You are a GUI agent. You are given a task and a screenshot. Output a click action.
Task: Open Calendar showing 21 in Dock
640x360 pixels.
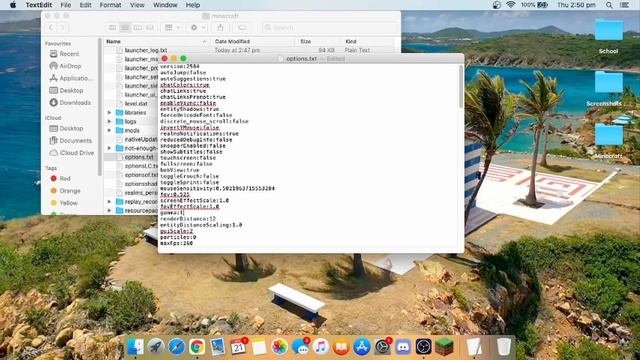coord(238,347)
